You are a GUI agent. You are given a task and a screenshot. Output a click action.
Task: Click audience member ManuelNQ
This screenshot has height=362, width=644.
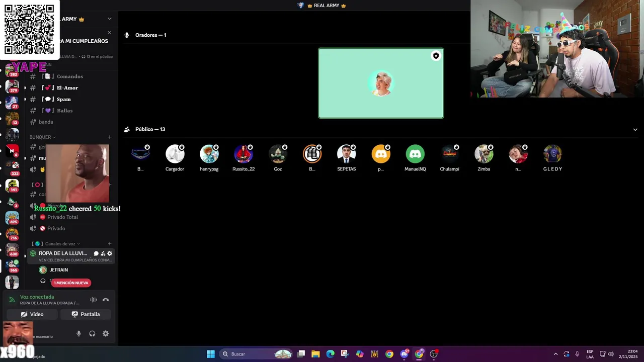[415, 158]
